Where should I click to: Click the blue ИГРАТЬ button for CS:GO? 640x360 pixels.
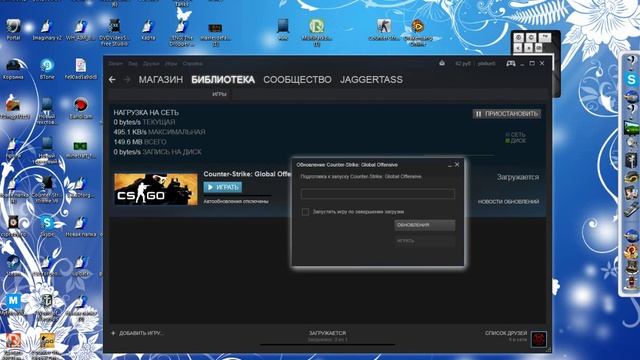pyautogui.click(x=223, y=187)
